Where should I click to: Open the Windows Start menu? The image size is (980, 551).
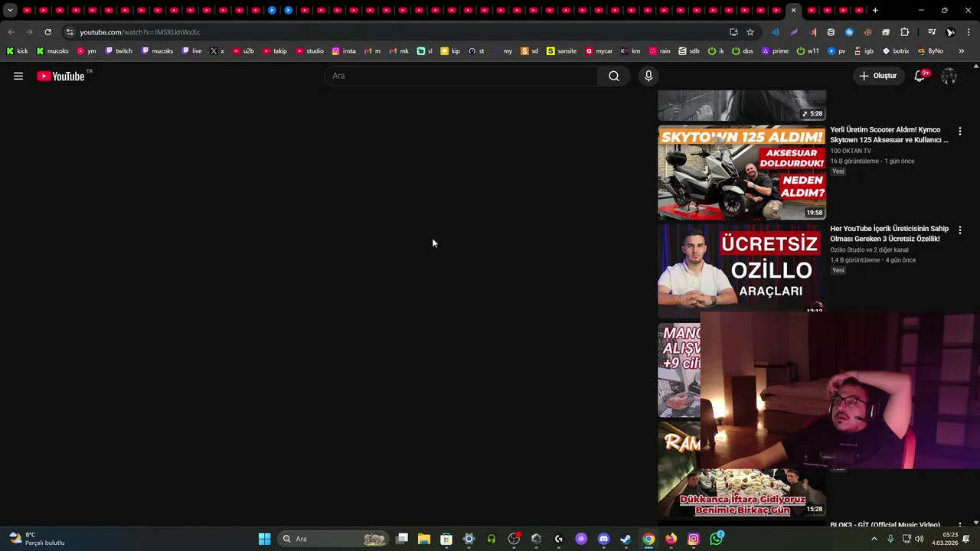[x=264, y=539]
